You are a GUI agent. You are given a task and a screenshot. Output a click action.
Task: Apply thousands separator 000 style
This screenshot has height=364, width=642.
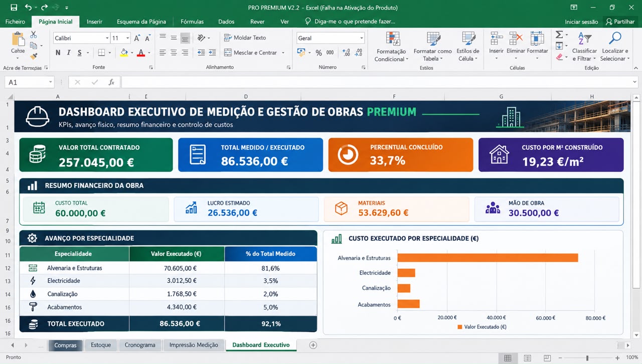(330, 53)
